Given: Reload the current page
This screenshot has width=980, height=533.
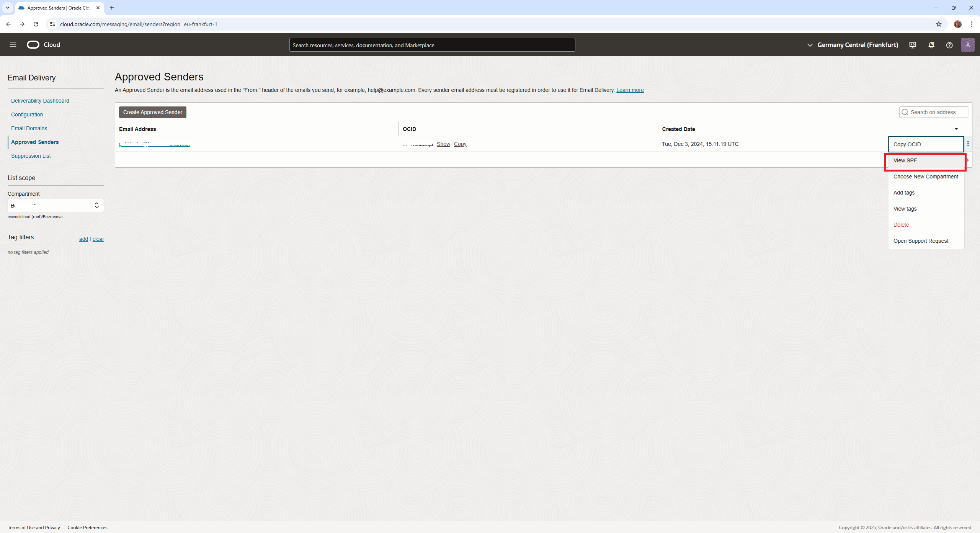Looking at the screenshot, I should [36, 24].
